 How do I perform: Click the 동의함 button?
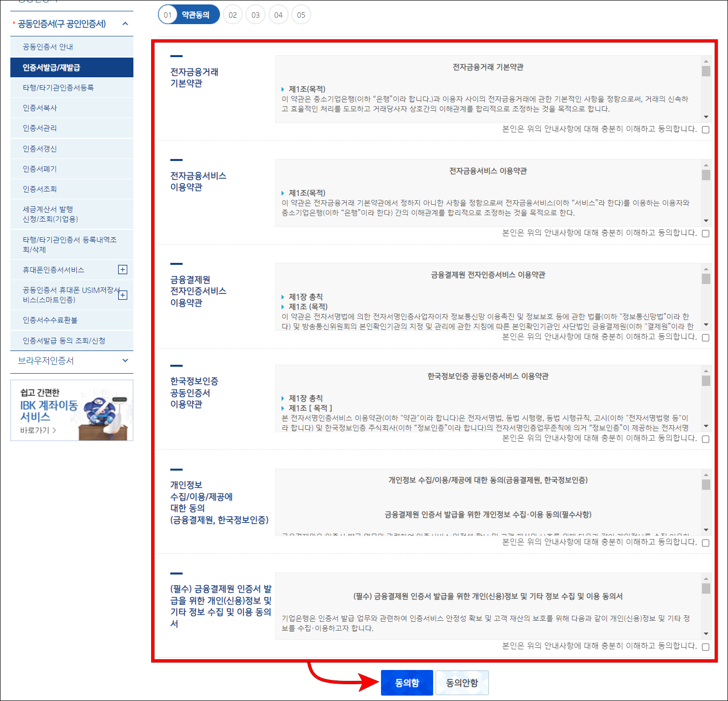click(x=407, y=682)
